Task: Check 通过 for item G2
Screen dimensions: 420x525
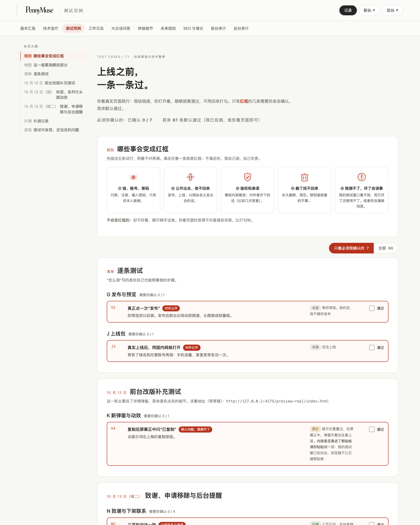Action: coord(372,308)
